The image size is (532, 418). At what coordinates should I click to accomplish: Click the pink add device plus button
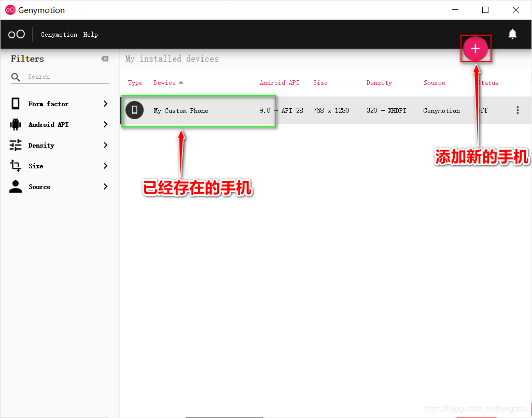475,49
